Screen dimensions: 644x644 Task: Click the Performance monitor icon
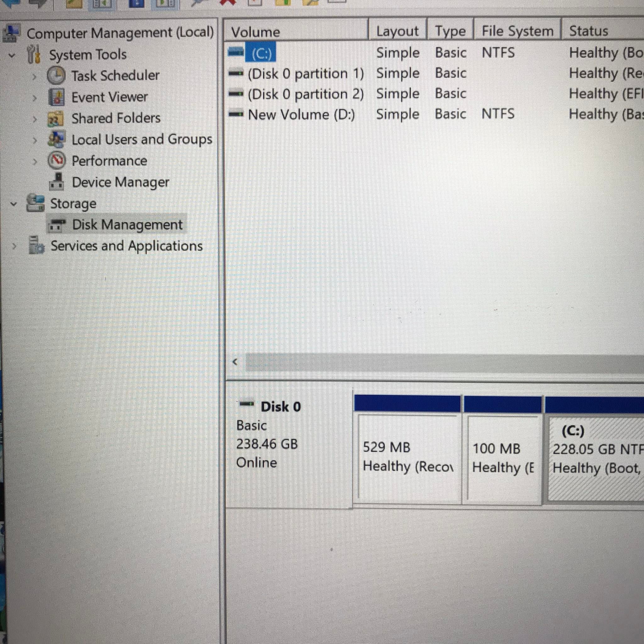tap(56, 161)
